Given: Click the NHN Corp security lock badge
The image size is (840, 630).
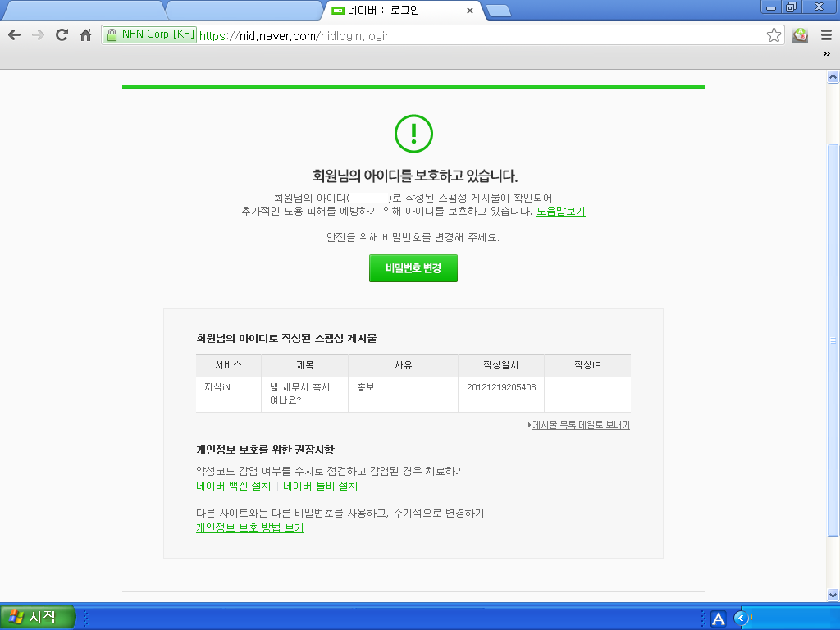Looking at the screenshot, I should tap(149, 35).
